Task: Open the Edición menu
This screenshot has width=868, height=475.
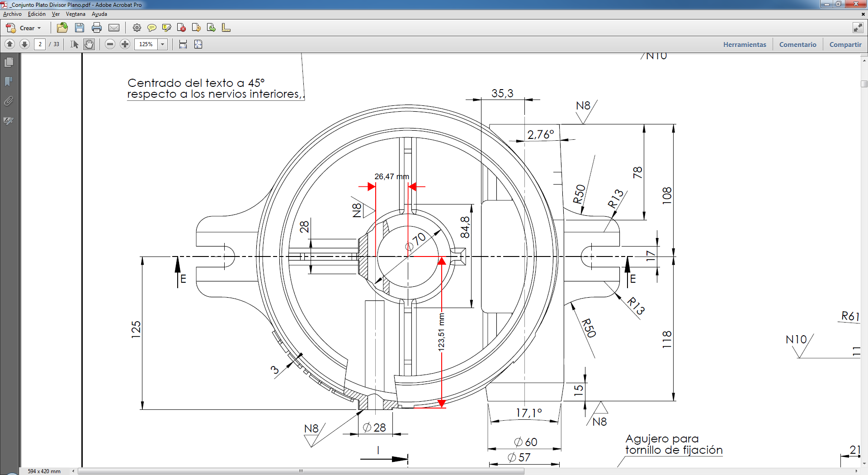Action: pyautogui.click(x=37, y=14)
